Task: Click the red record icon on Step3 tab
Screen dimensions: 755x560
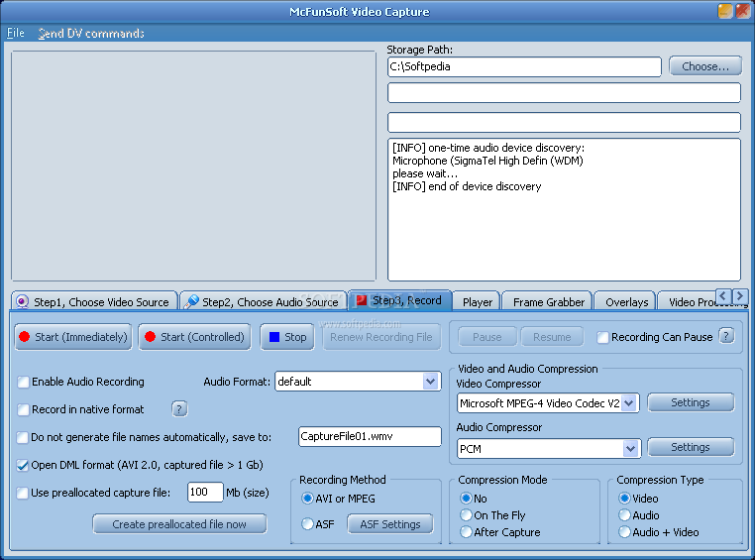Action: [x=361, y=300]
